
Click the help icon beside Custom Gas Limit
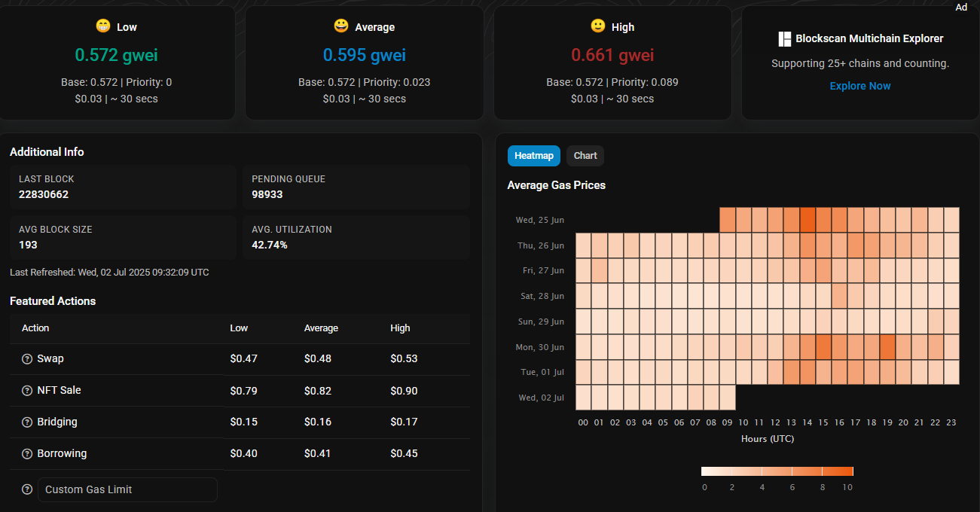tap(27, 489)
